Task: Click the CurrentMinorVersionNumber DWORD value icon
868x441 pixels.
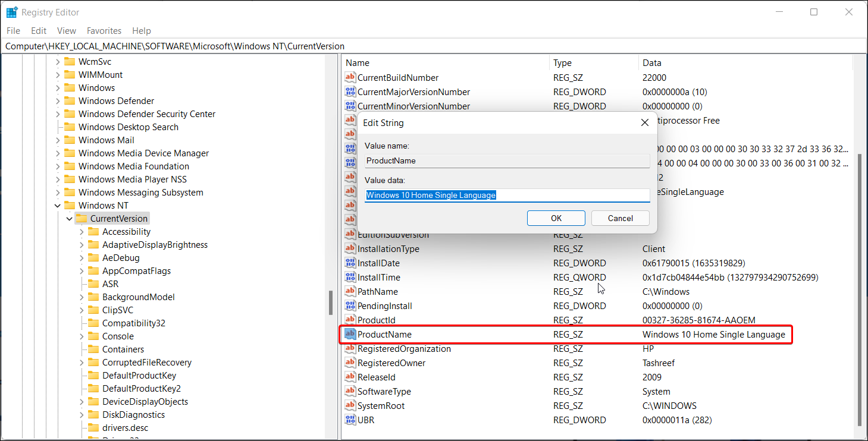Action: click(350, 106)
